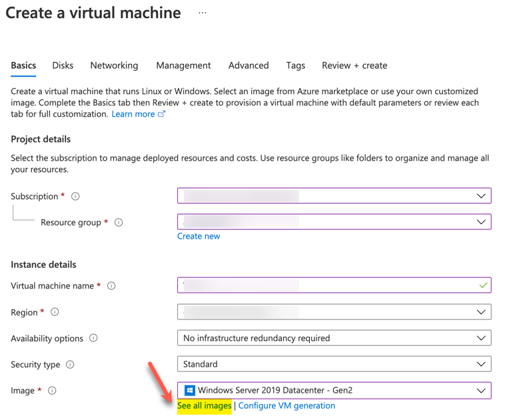Click the green checkmark in VM name field
505x420 pixels.
(x=483, y=285)
